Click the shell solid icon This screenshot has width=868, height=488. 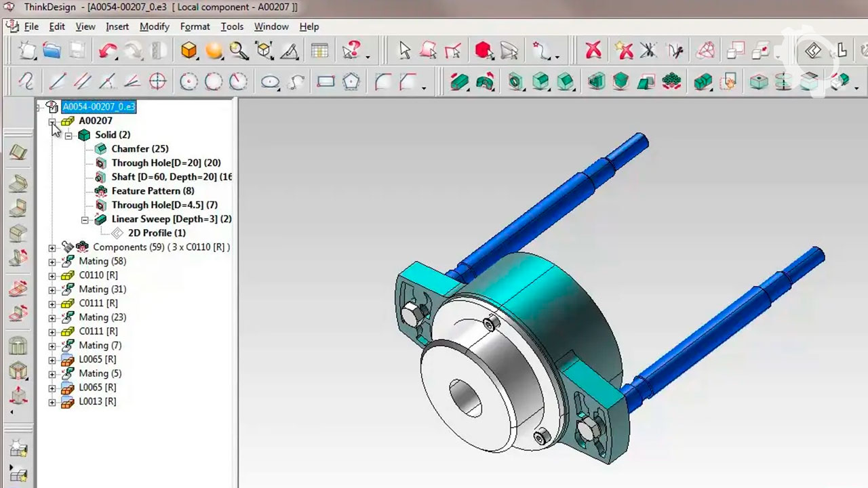tap(596, 82)
